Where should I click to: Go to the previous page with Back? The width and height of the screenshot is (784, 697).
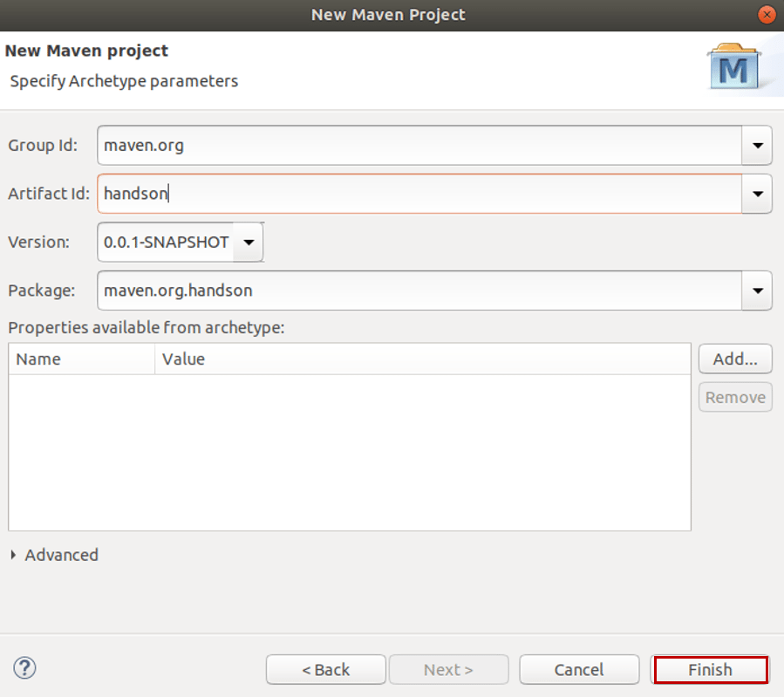pyautogui.click(x=326, y=669)
